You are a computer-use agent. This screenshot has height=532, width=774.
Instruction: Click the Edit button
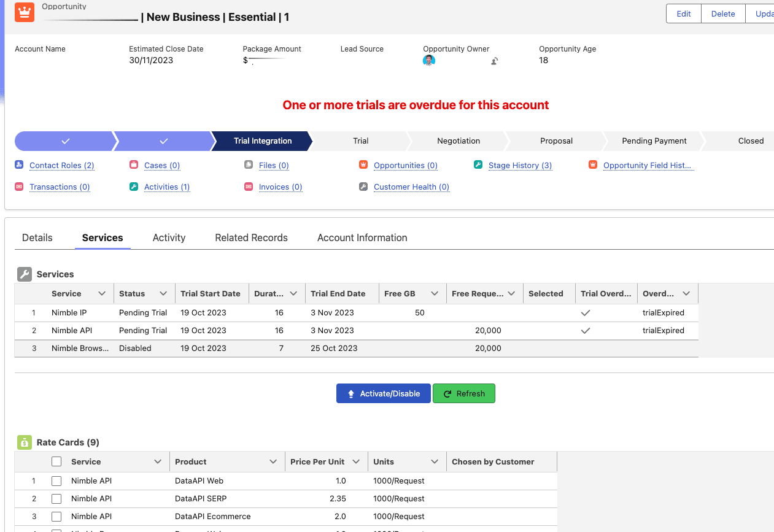(684, 13)
